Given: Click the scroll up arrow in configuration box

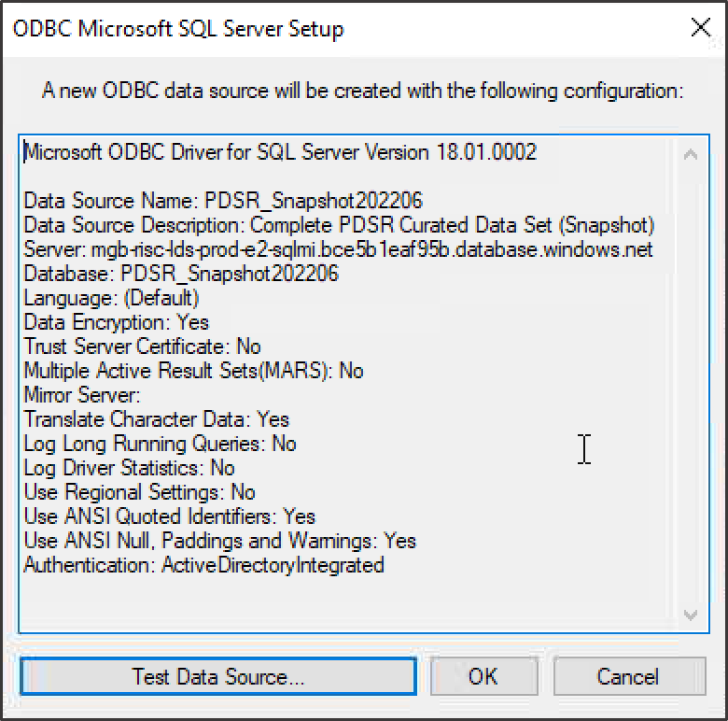Looking at the screenshot, I should click(x=691, y=154).
